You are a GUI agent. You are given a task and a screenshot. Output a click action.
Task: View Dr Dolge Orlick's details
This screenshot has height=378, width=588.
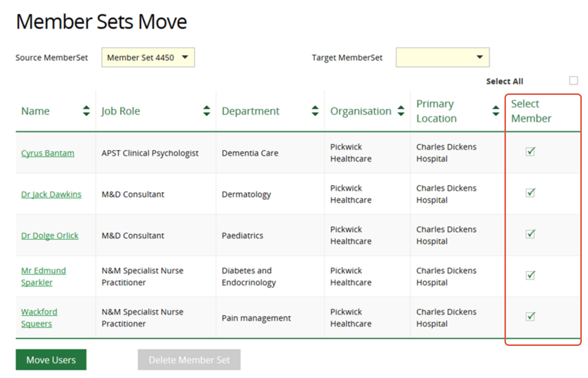coord(50,236)
